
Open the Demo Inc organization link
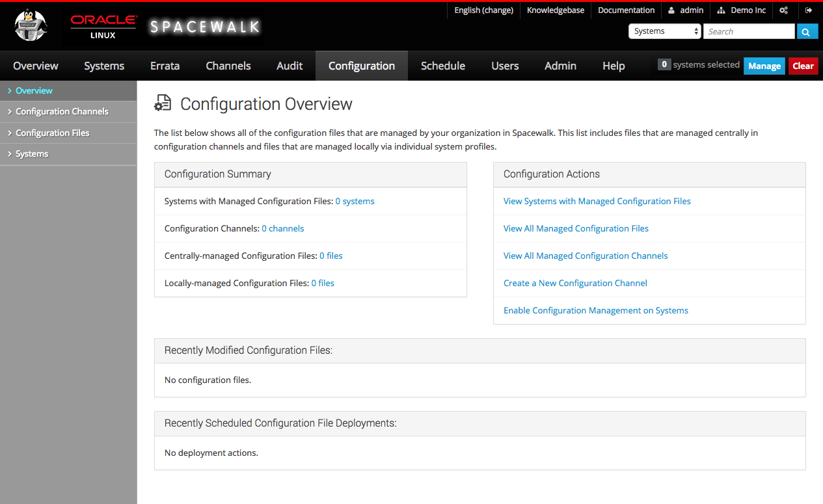(x=741, y=10)
